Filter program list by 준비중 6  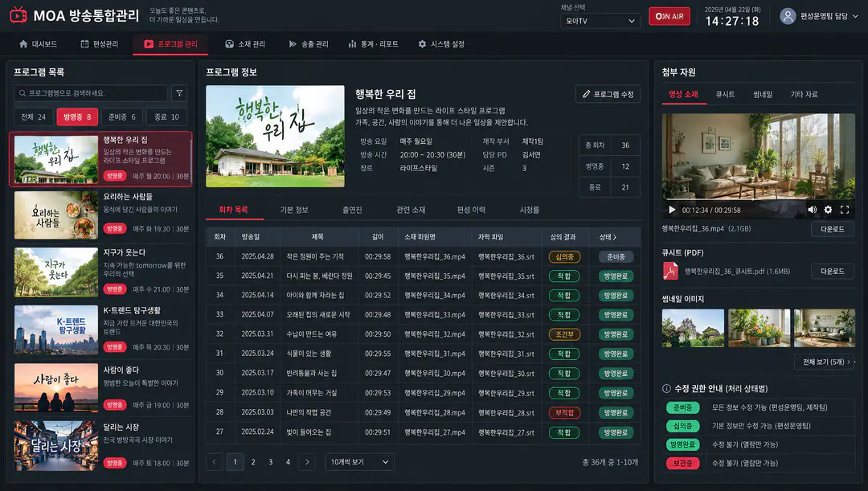pyautogui.click(x=122, y=117)
